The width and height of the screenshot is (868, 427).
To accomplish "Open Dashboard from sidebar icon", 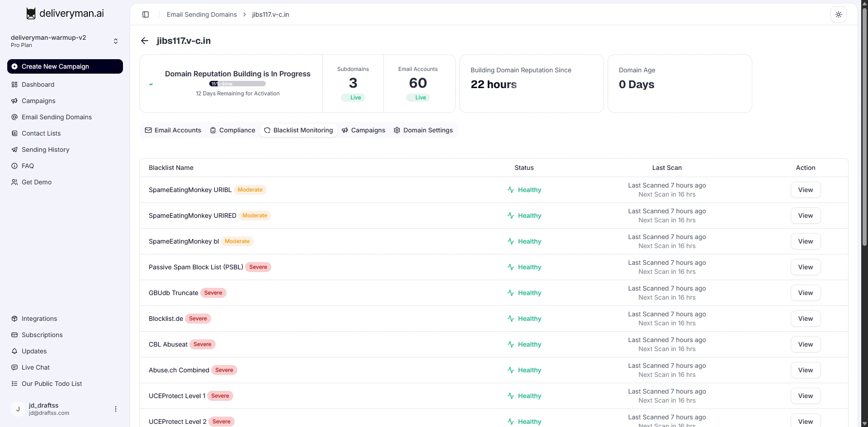I will [14, 84].
